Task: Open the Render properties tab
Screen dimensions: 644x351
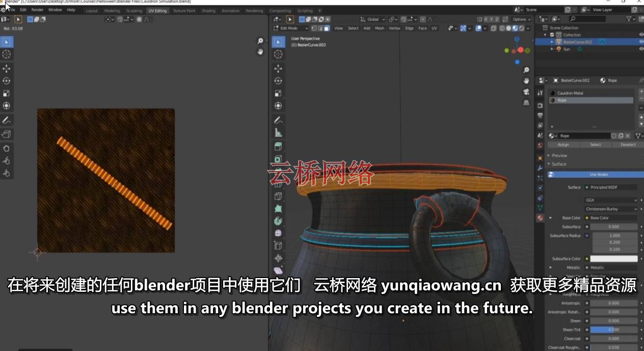Action: 540,105
